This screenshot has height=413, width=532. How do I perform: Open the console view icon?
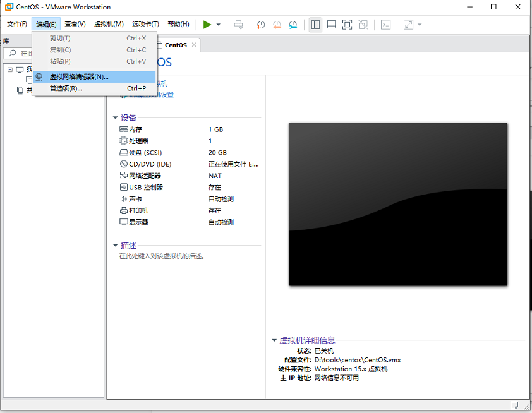[385, 25]
